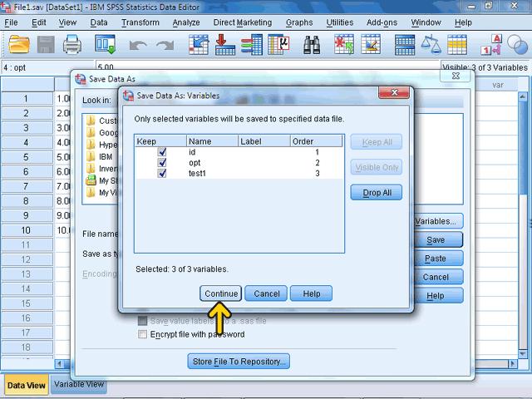
Task: Open data document folder icon in toolbar
Action: [x=18, y=44]
